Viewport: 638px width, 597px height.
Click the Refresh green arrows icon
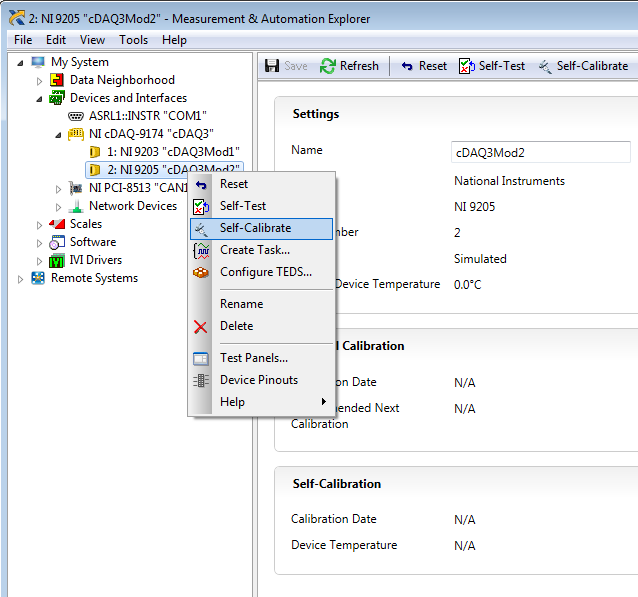[328, 66]
